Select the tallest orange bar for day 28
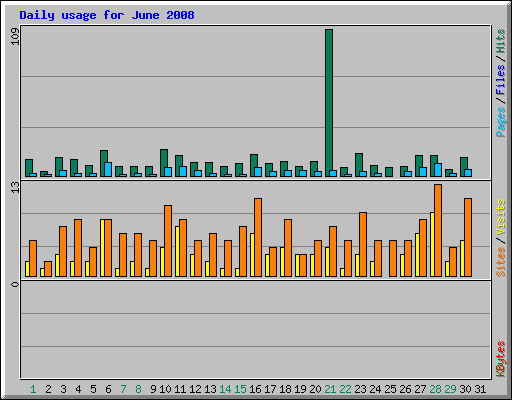This screenshot has height=400, width=512. point(438,230)
